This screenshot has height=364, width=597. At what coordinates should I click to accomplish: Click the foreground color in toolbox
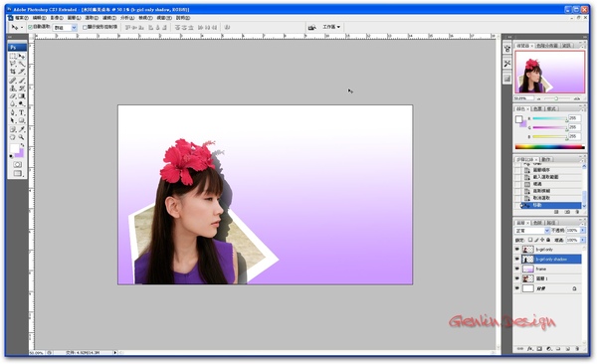[14, 148]
